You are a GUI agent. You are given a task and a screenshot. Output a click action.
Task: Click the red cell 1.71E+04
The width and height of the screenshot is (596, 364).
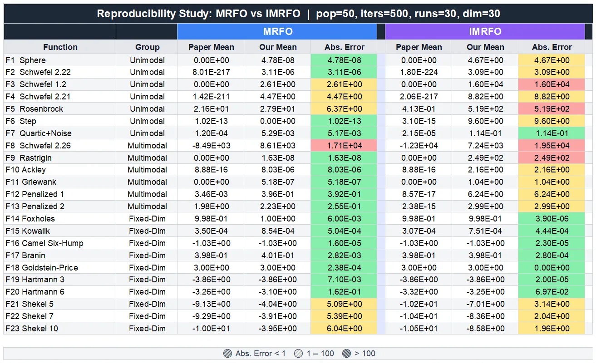tap(345, 146)
